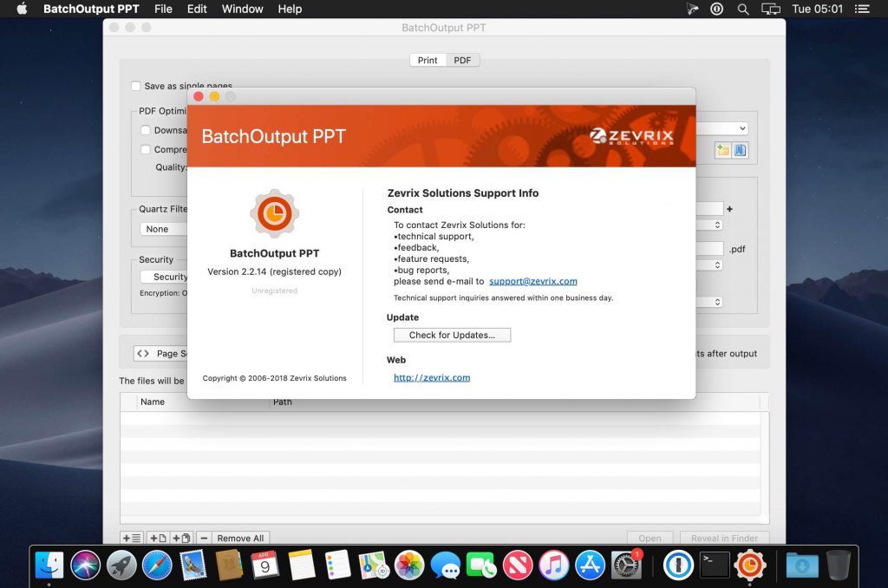Screen dimensions: 888x588
Task: Click the code brackets icon next to Page Setup
Action: coord(144,353)
